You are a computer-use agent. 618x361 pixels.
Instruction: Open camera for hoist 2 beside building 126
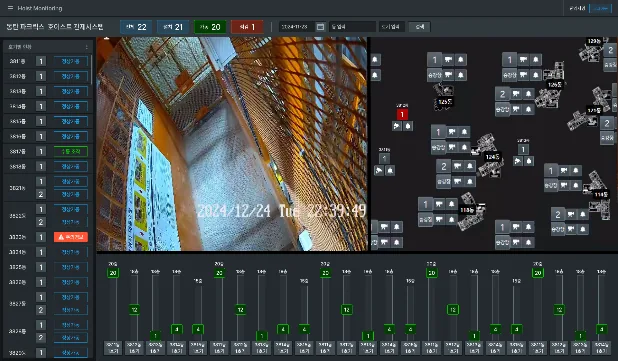pyautogui.click(x=516, y=94)
